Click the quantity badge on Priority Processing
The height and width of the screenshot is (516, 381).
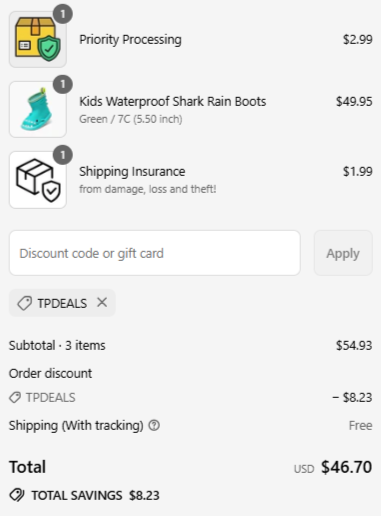pos(63,14)
